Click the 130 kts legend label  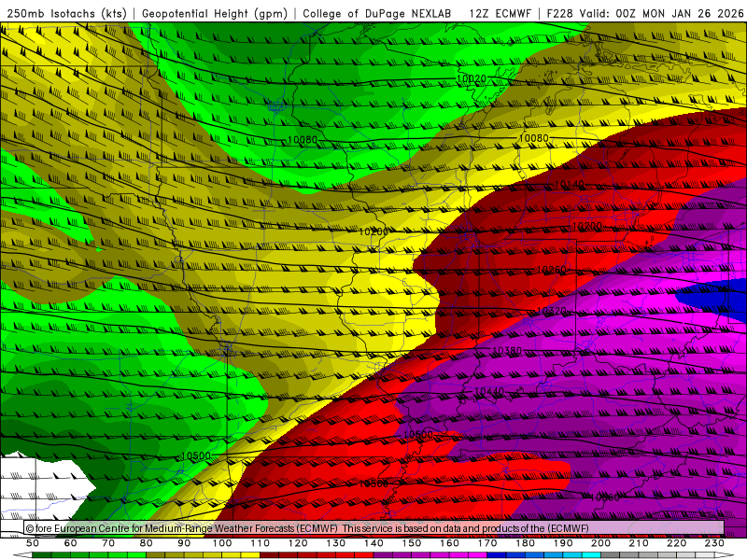[x=335, y=543]
